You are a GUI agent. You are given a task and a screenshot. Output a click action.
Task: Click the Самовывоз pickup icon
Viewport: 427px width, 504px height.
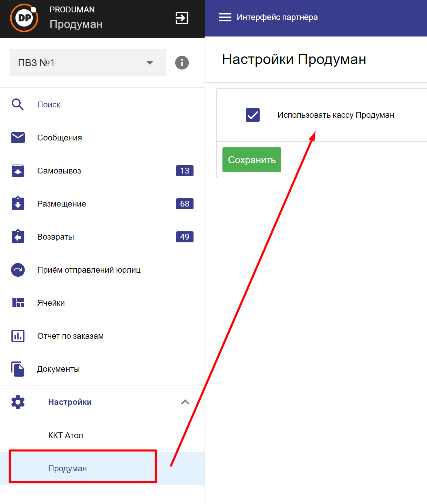tap(18, 170)
